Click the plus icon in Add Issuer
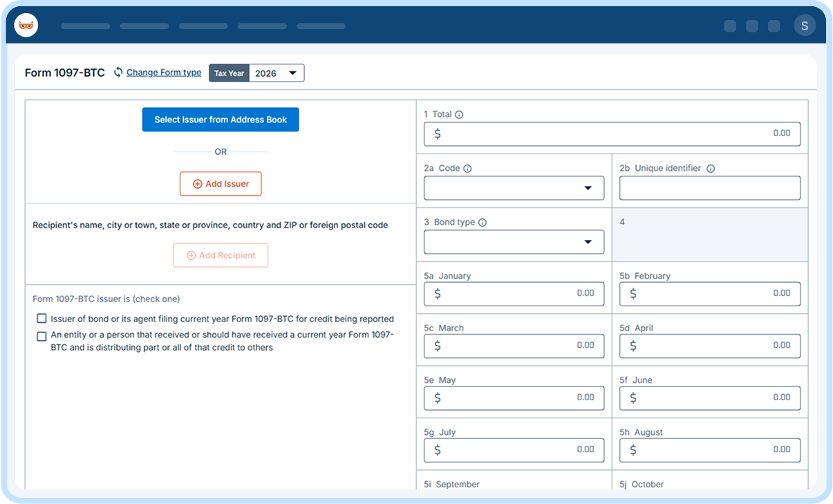This screenshot has width=833, height=504. 197,184
